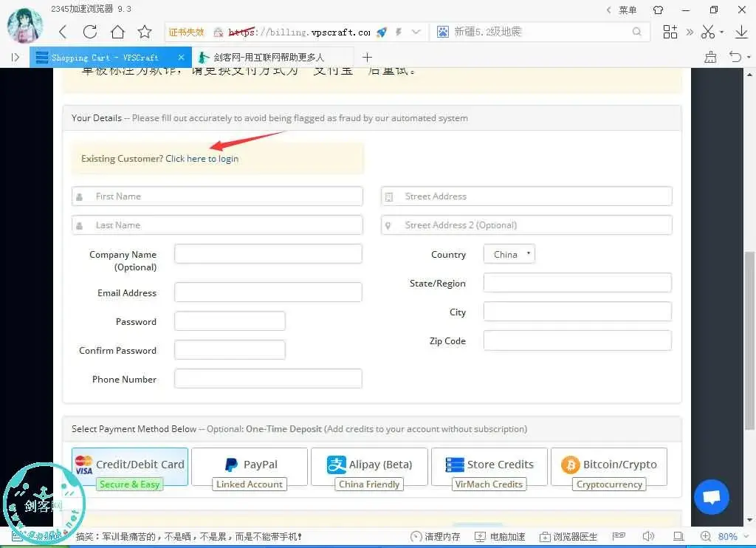
Task: Open the extensions grid icon
Action: pyautogui.click(x=670, y=32)
